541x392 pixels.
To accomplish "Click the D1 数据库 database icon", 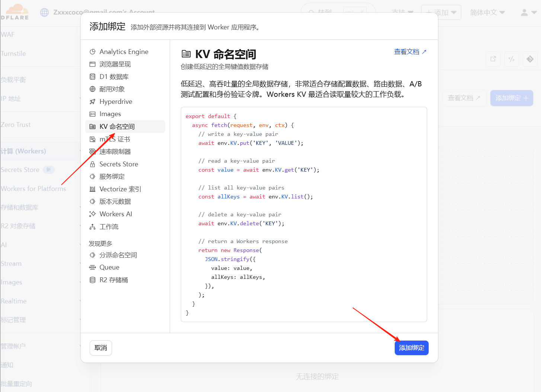I will 93,77.
